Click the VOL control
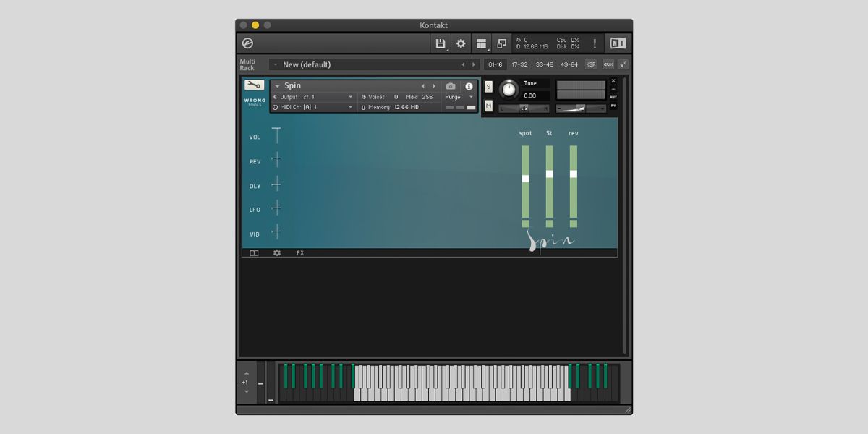 (276, 135)
